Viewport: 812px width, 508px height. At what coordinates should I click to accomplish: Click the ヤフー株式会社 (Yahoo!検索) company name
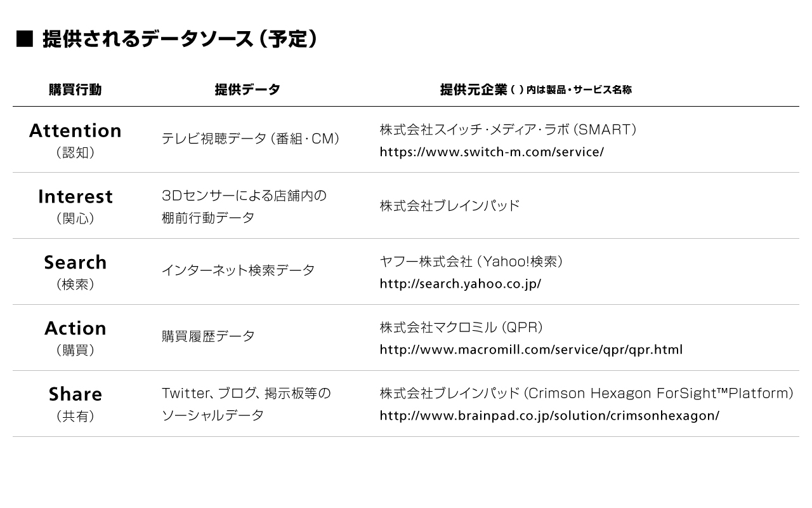coord(471,262)
